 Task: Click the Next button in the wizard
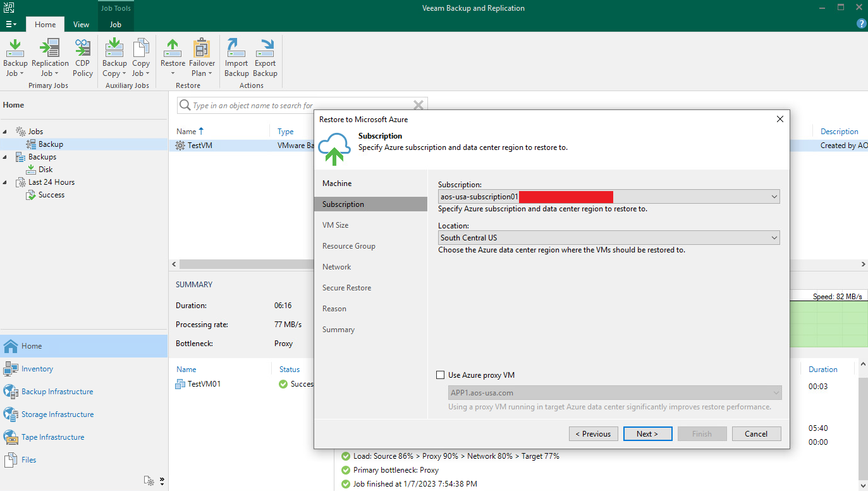[x=647, y=434]
